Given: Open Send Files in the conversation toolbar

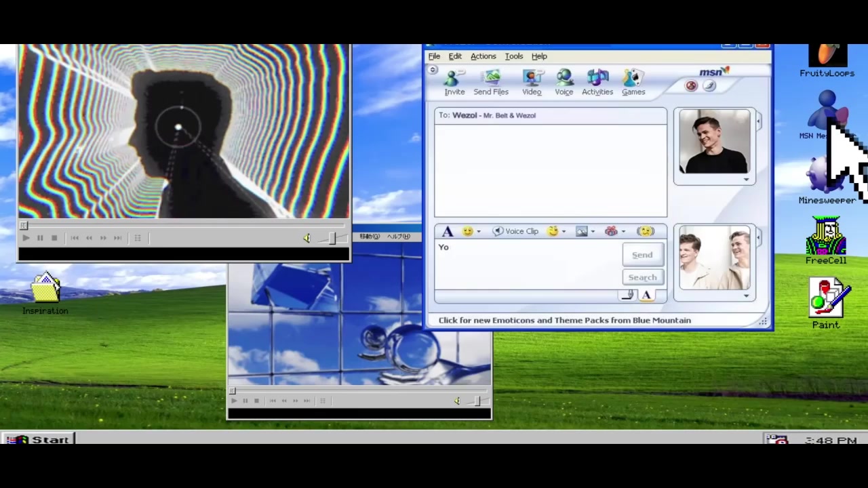Looking at the screenshot, I should click(x=491, y=82).
